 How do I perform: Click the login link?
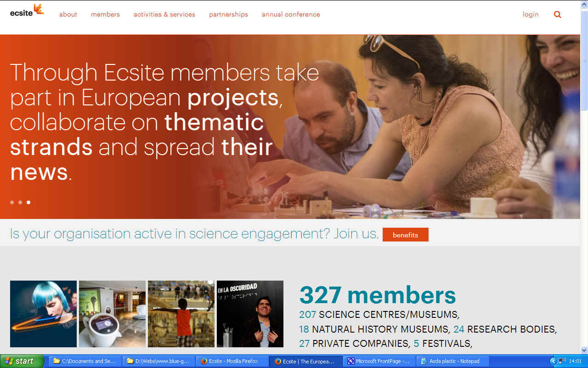(531, 14)
